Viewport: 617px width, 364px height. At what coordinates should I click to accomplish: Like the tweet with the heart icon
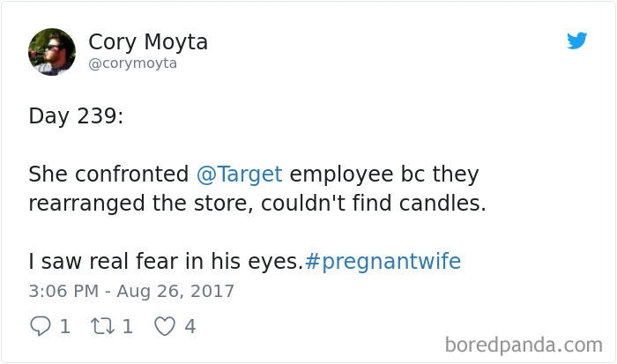coord(165,327)
